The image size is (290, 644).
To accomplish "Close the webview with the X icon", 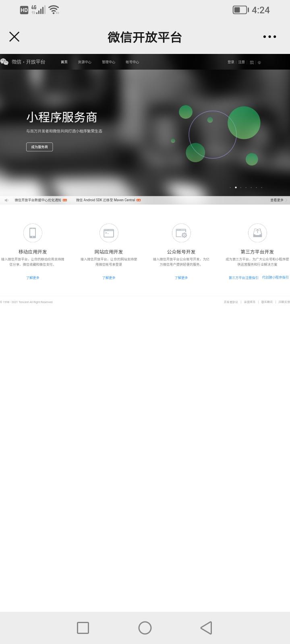I will point(14,37).
